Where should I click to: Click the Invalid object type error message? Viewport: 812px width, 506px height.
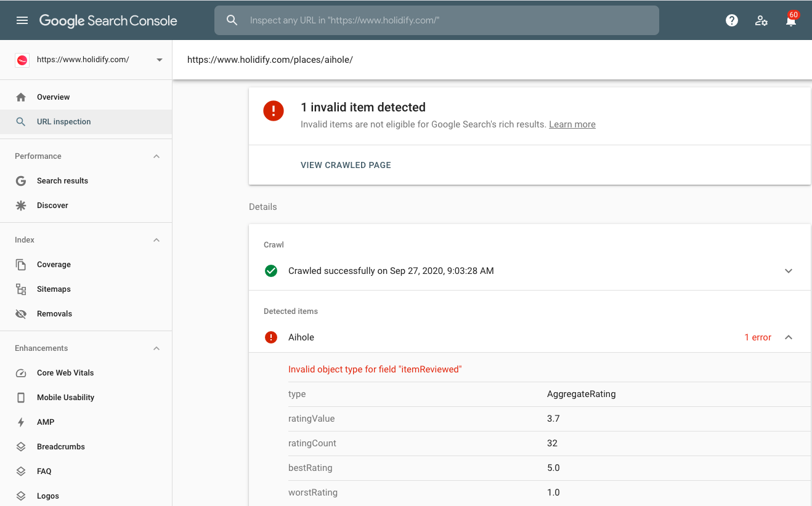[x=375, y=369]
